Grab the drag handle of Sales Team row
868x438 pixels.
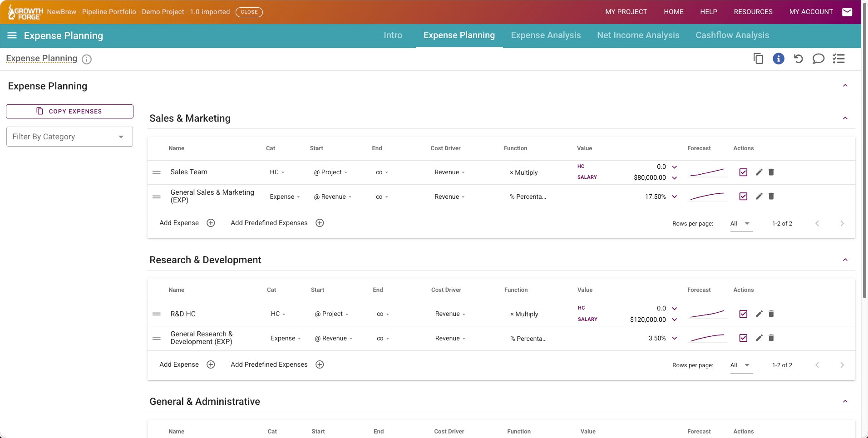coord(157,172)
